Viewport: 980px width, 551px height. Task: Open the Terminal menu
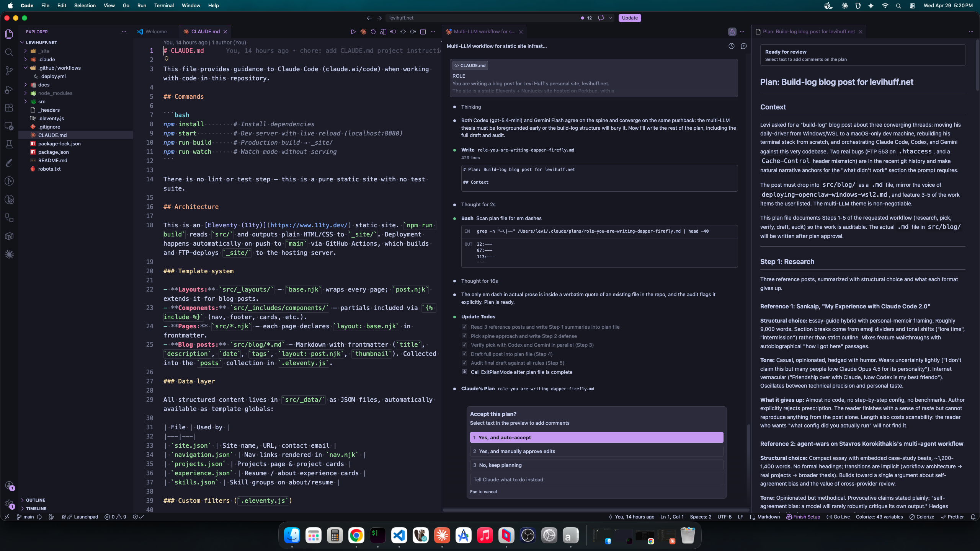click(164, 5)
